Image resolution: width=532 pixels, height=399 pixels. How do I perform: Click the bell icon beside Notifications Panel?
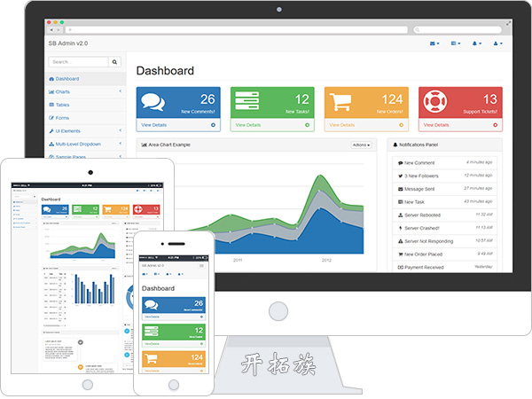click(x=395, y=145)
